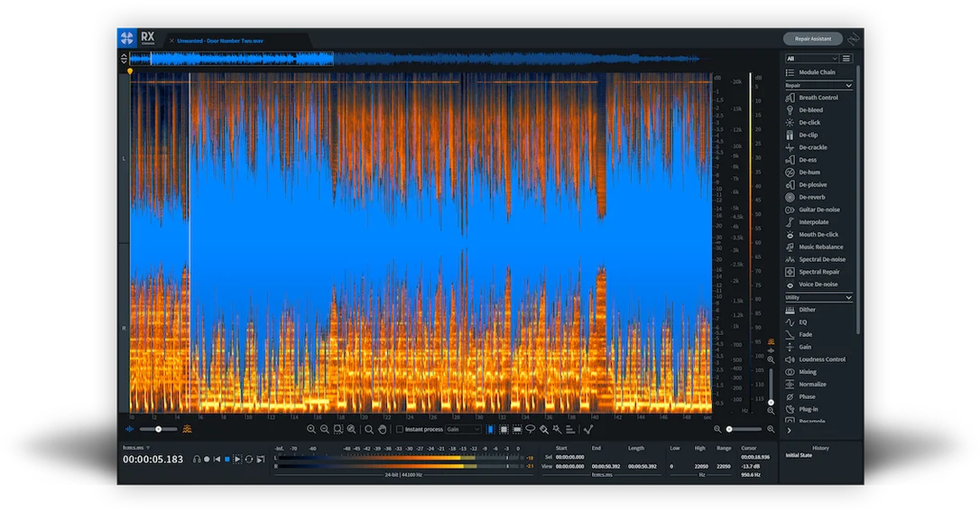Image resolution: width=980 pixels, height=513 pixels.
Task: Click the zoom in icon in toolbar
Action: (x=311, y=429)
